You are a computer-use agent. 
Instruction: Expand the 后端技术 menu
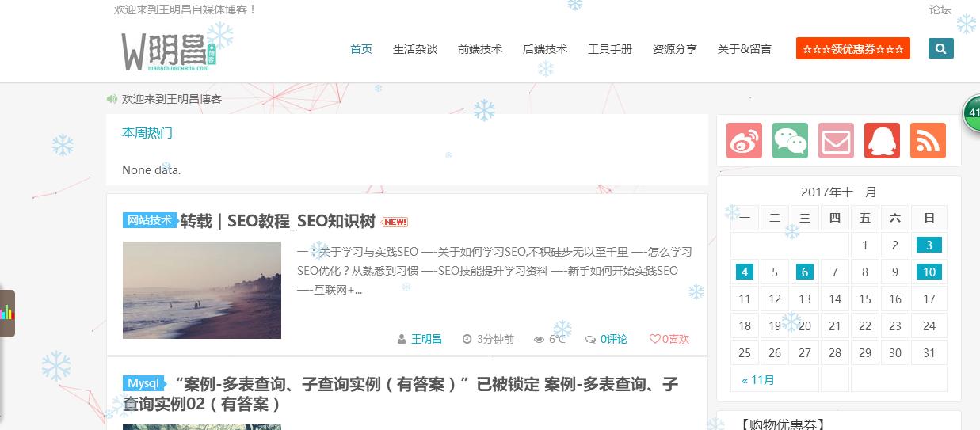pyautogui.click(x=545, y=49)
